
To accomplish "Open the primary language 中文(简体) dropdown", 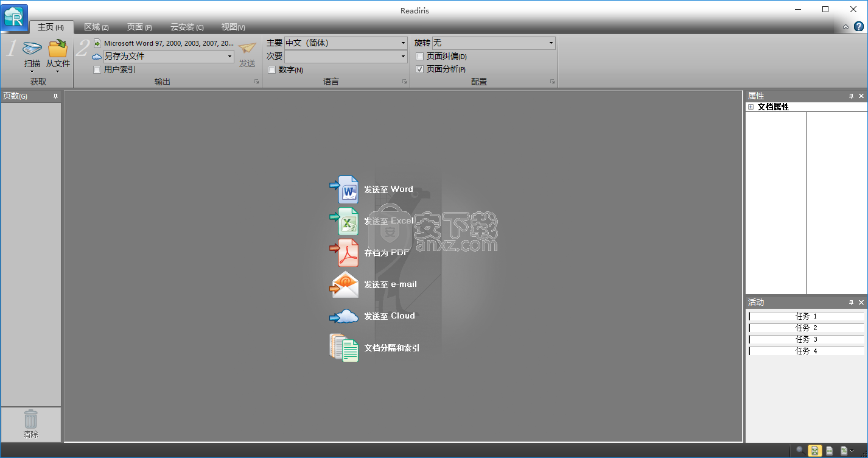I will click(403, 43).
